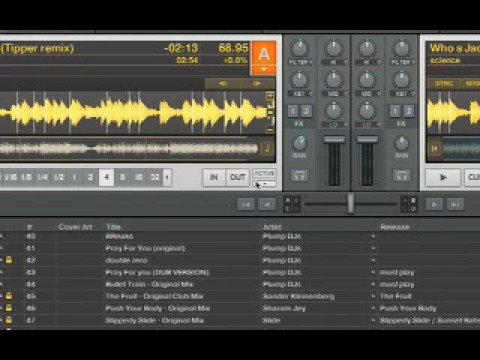Set loop size to 1/16
480x360 pixels.
point(11,177)
